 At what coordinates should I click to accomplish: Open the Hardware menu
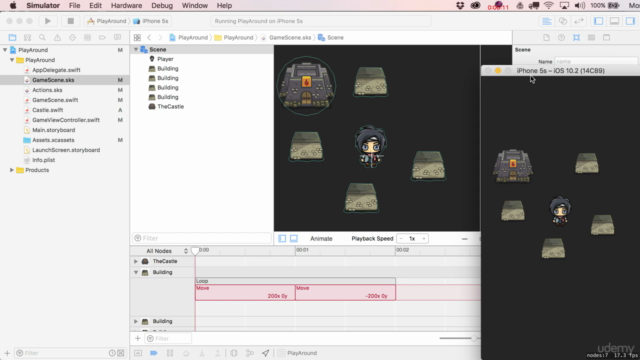pyautogui.click(x=127, y=5)
